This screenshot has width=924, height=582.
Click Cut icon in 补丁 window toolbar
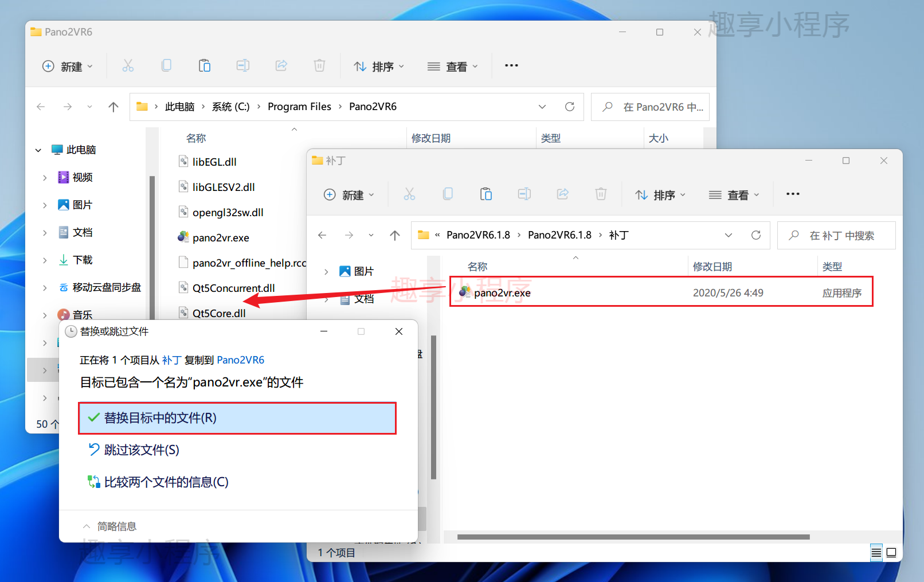(x=409, y=194)
